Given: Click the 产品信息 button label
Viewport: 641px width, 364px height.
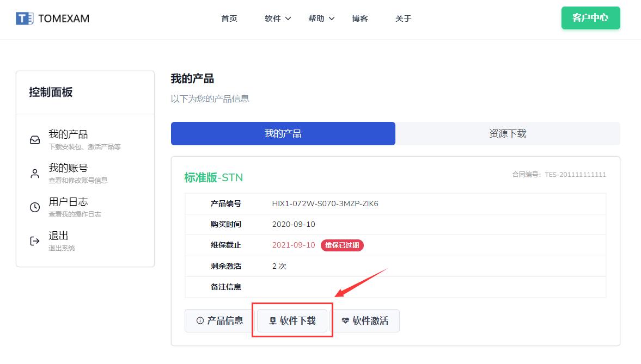Looking at the screenshot, I should [225, 321].
